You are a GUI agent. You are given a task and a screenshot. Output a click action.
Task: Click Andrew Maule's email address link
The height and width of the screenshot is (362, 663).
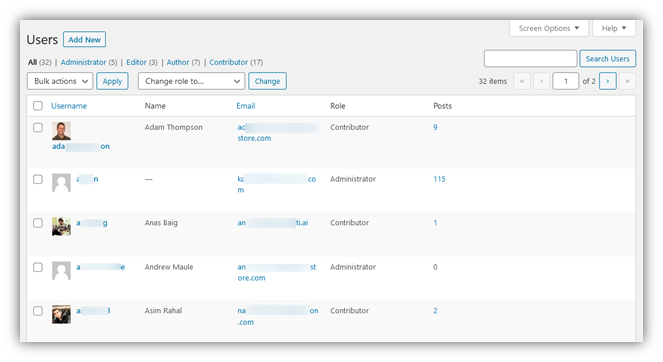(277, 272)
